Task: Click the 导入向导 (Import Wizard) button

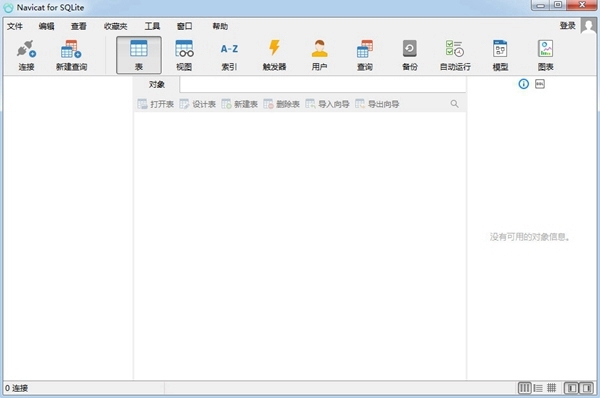Action: point(328,104)
